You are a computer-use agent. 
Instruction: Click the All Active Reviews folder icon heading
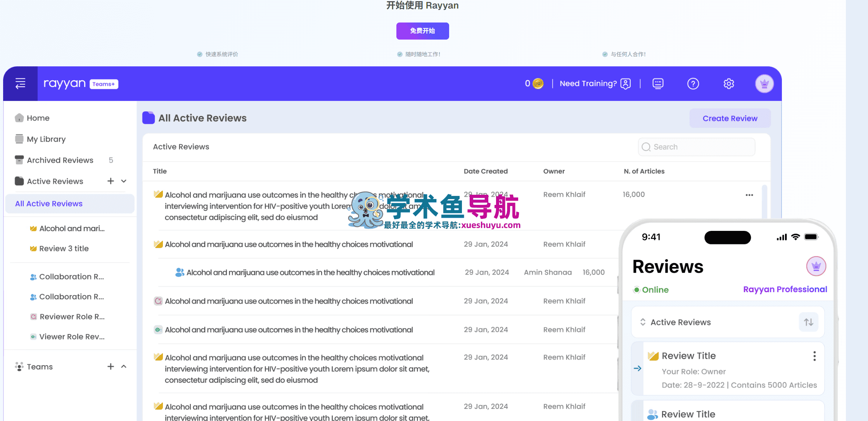point(149,118)
